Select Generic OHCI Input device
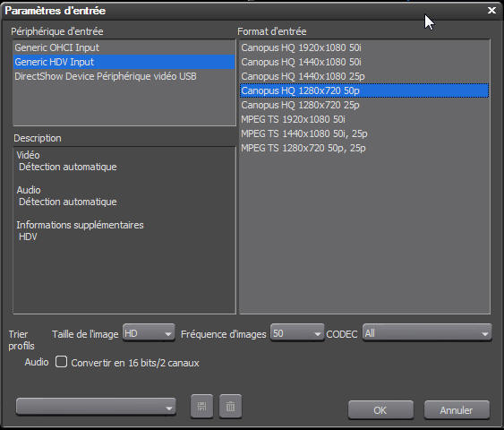 (124, 47)
